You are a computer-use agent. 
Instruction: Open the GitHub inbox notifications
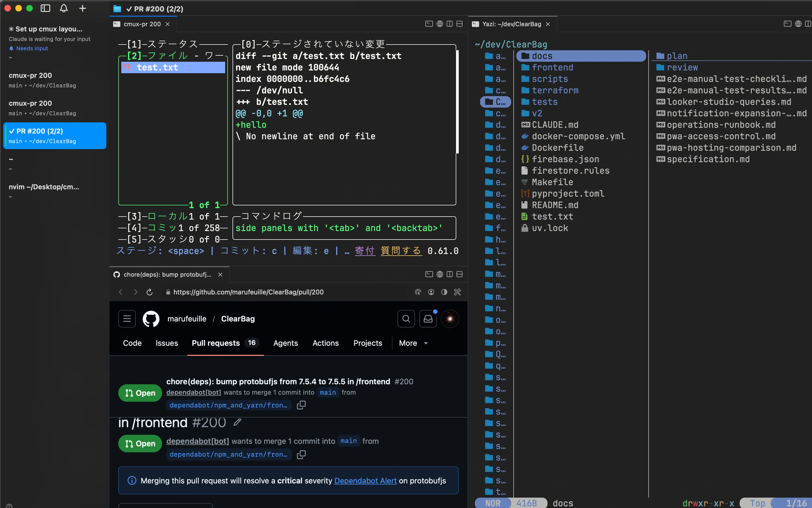[x=428, y=318]
